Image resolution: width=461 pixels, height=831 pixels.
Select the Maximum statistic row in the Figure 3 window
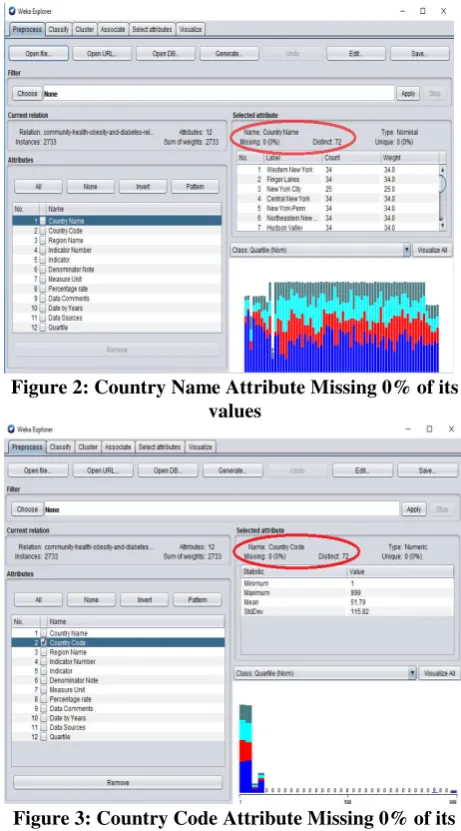click(x=347, y=593)
